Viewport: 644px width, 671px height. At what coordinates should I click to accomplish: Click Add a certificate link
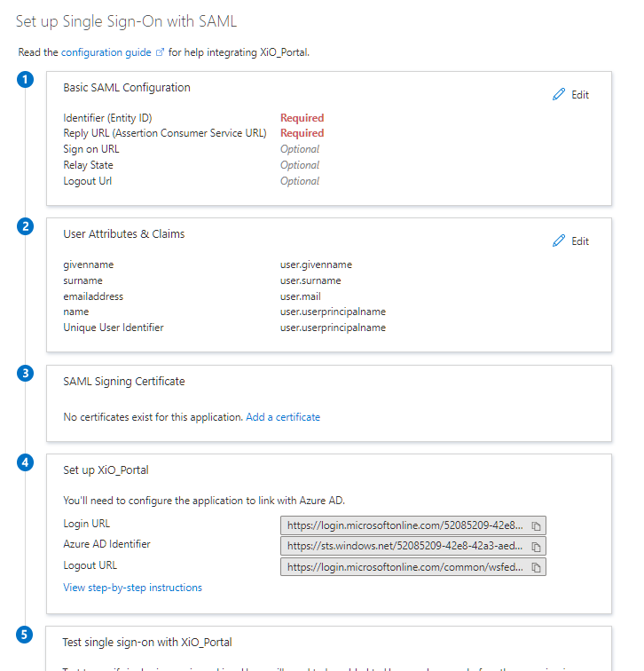(283, 417)
